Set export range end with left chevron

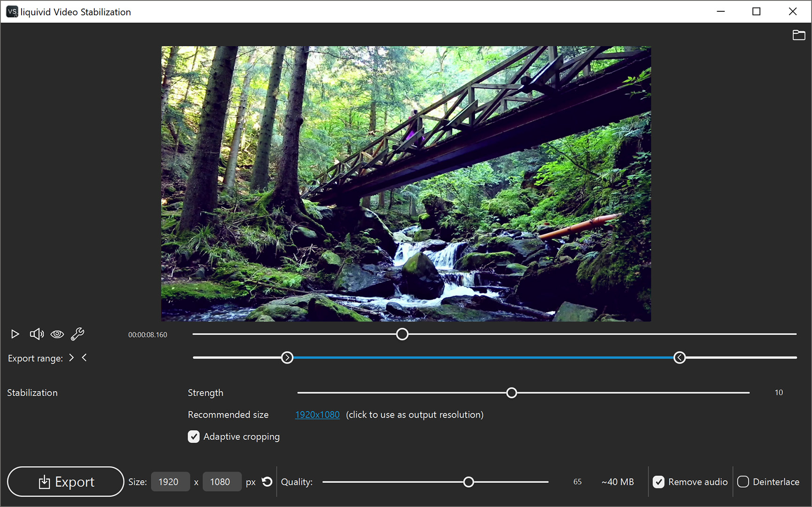pyautogui.click(x=85, y=357)
